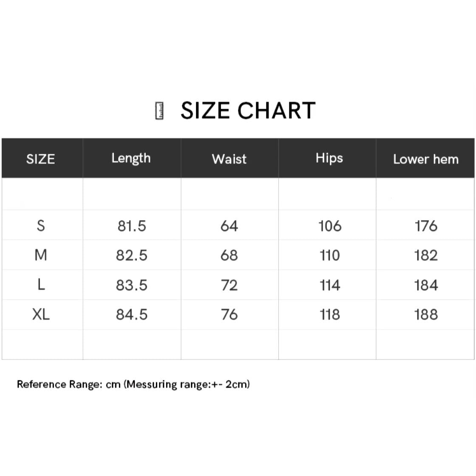This screenshot has height=476, width=476.
Task: Click the waist value 68
Action: 229,255
